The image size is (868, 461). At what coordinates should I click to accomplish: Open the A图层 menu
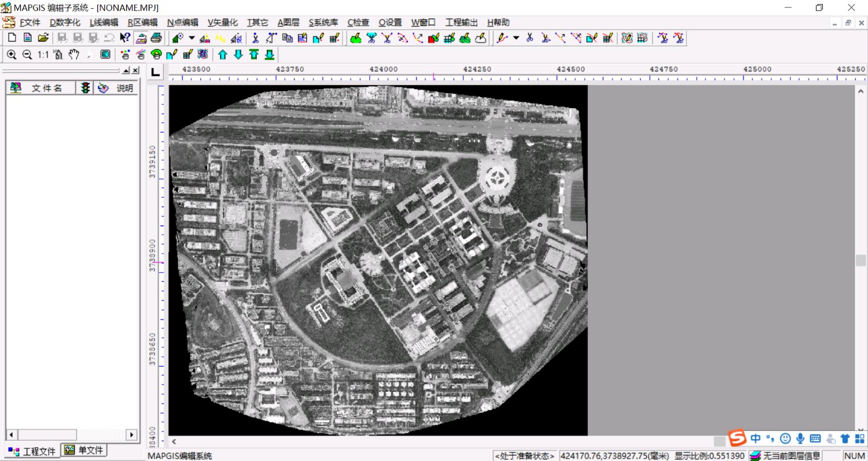[x=288, y=23]
